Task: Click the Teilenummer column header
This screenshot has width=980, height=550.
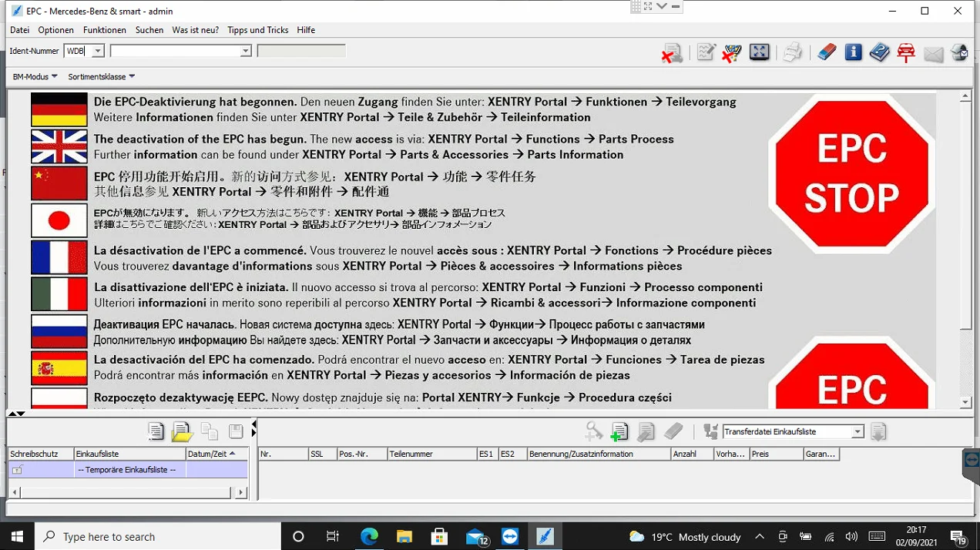Action: point(432,454)
